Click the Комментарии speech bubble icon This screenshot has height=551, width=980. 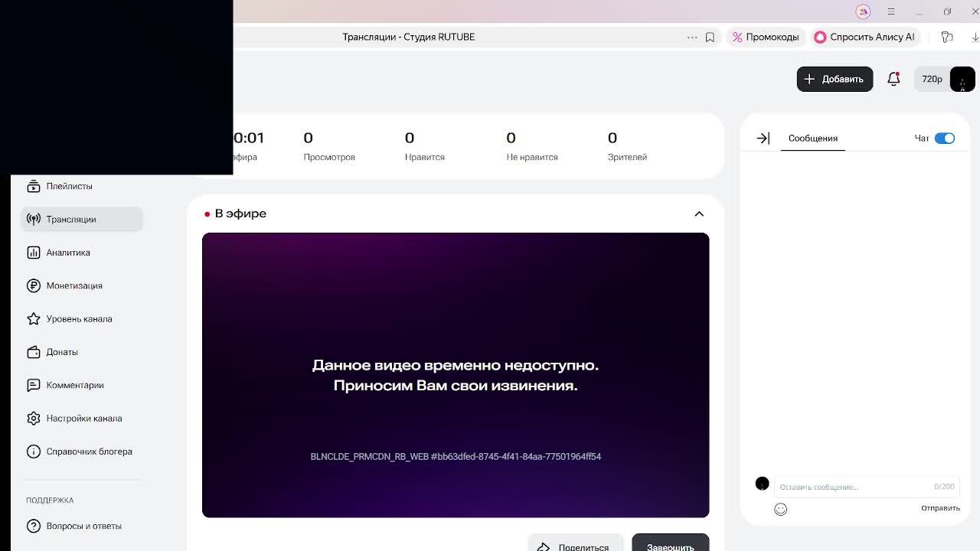[34, 385]
